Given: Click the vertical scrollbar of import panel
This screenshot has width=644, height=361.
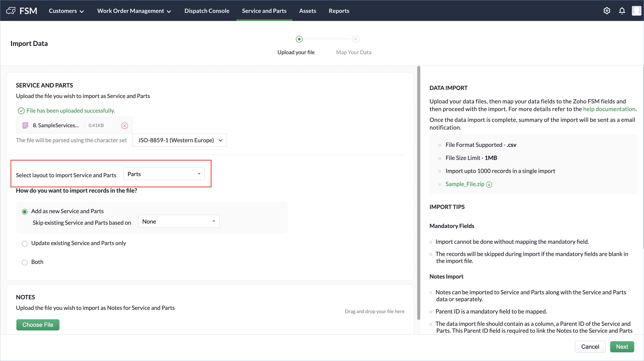Looking at the screenshot, I should coord(419,192).
